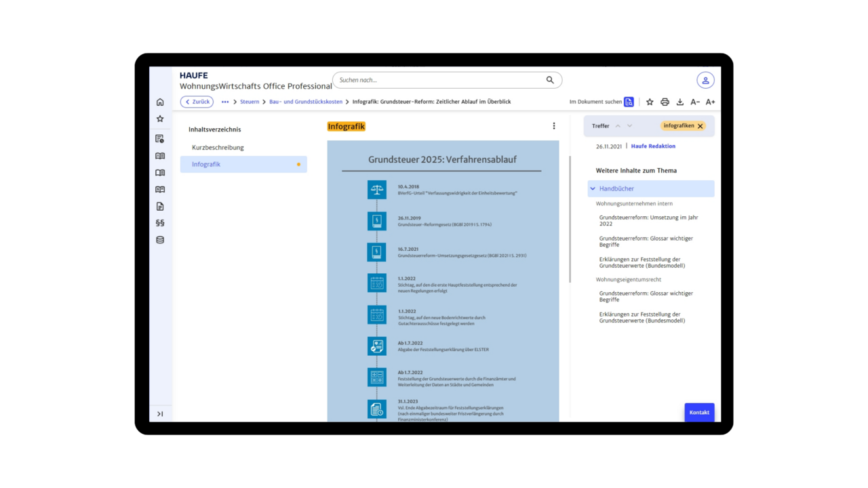
Task: Open the home icon in sidebar
Action: (160, 102)
